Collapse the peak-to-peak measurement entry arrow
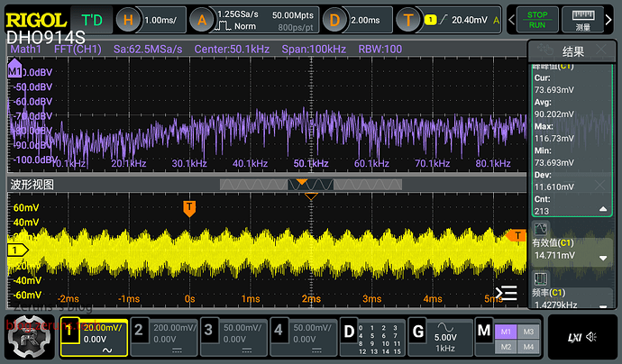 click(603, 210)
